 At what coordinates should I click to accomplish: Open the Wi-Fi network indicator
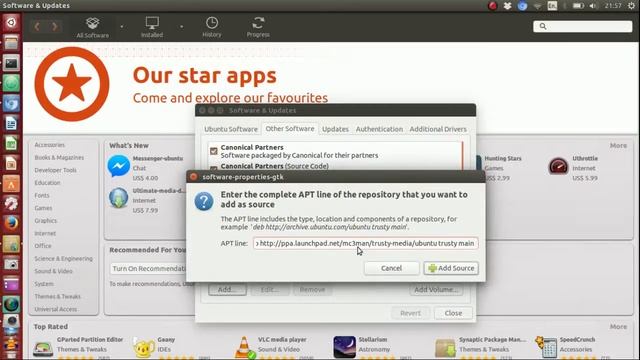pos(538,6)
